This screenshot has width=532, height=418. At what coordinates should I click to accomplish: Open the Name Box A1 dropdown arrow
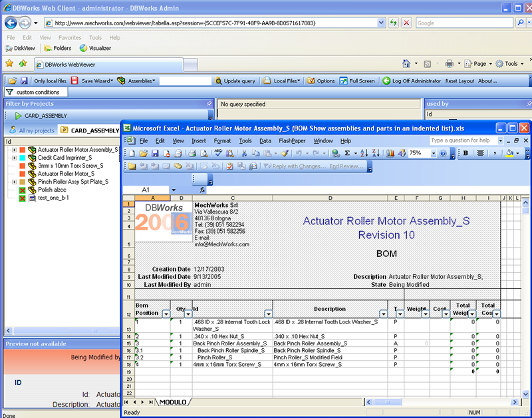(x=174, y=190)
